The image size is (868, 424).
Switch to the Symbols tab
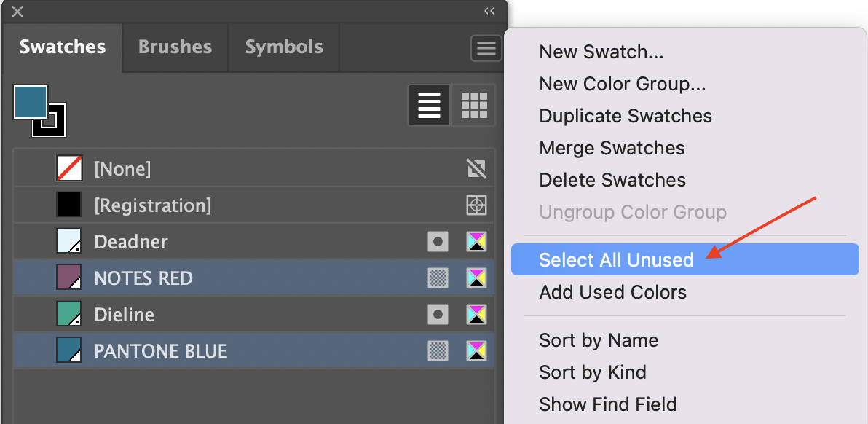pyautogui.click(x=284, y=47)
